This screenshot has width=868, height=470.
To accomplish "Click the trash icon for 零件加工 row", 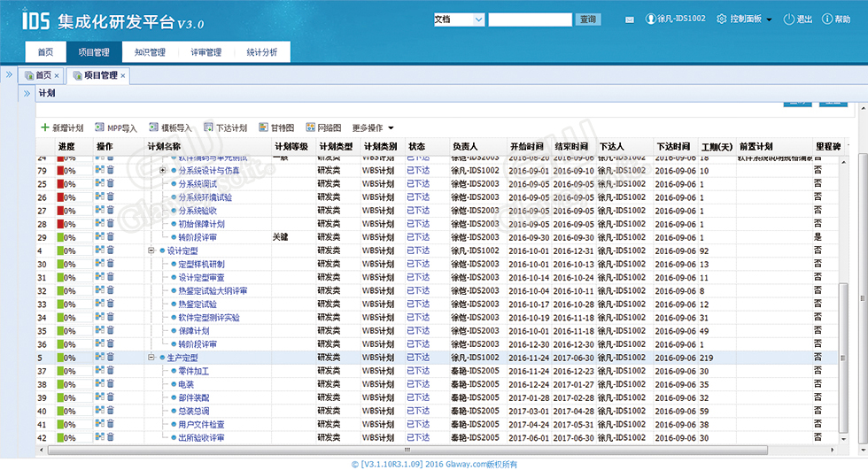I will [x=110, y=371].
